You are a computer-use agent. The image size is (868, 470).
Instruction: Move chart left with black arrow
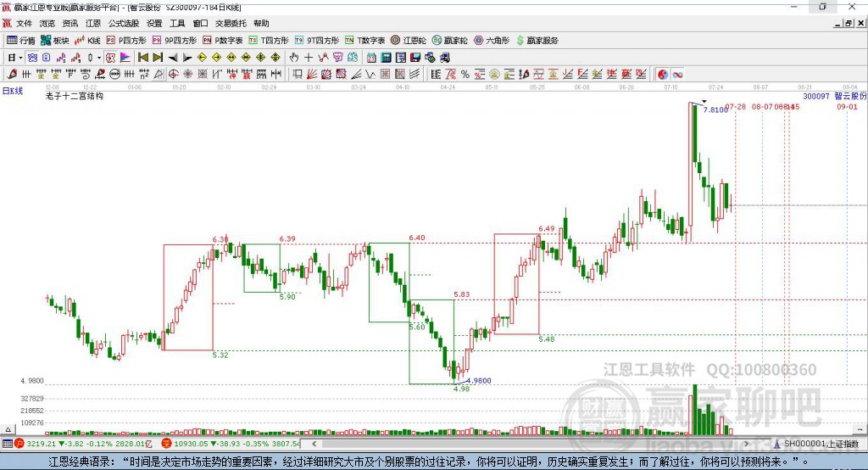[173, 58]
